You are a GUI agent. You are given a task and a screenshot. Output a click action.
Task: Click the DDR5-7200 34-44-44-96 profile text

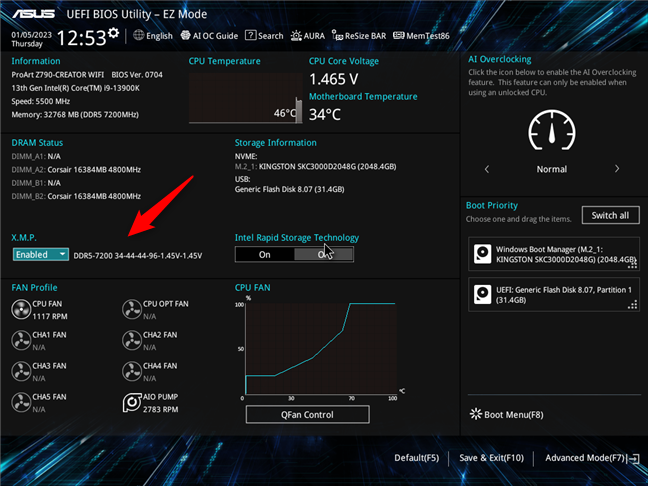point(138,256)
